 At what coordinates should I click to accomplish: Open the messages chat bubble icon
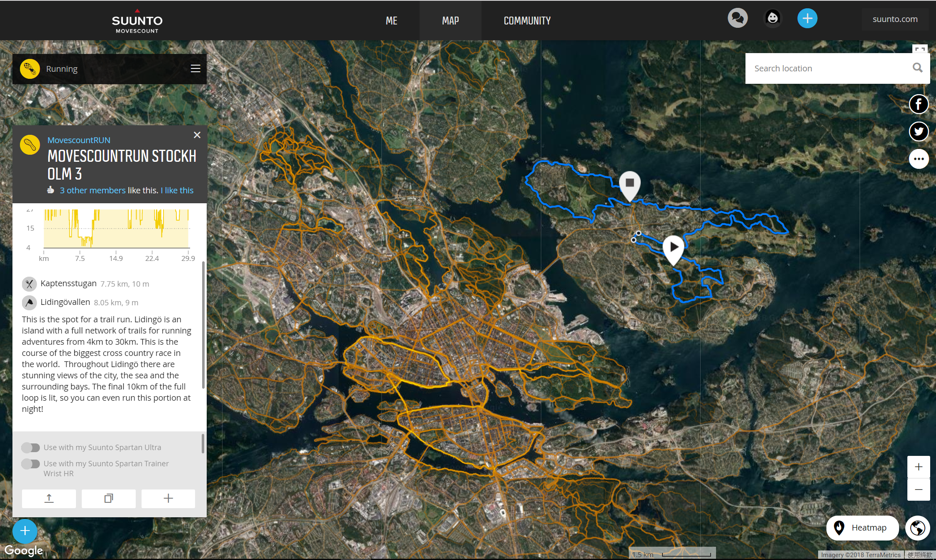[738, 18]
